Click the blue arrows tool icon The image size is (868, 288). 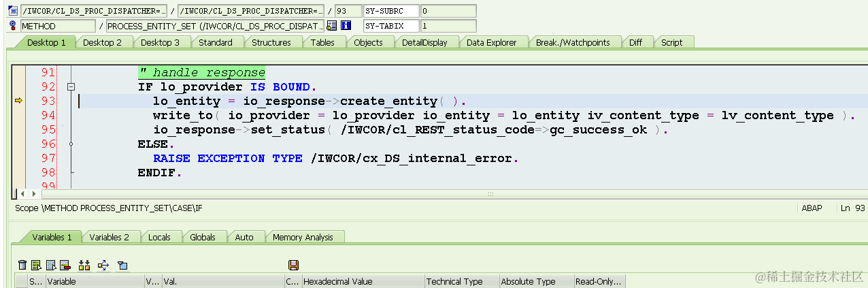point(103,266)
